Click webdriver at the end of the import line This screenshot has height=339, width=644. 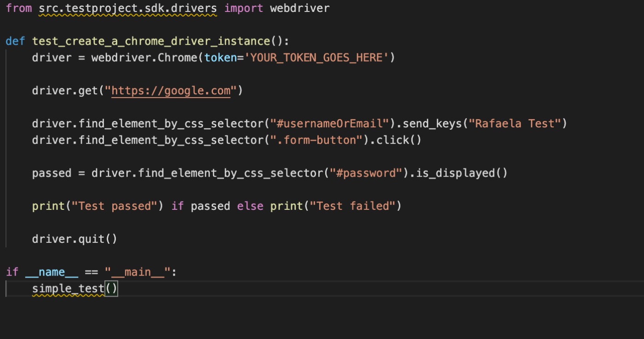coord(300,8)
